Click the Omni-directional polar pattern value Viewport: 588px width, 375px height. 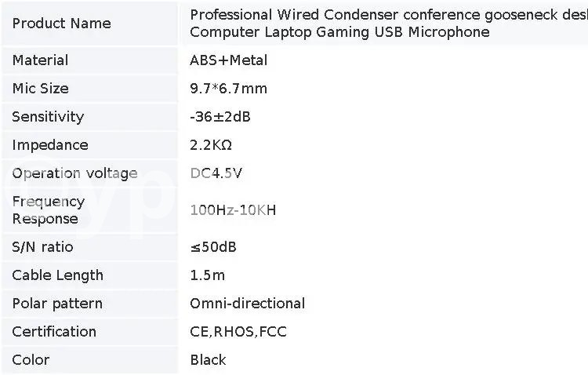[247, 304]
